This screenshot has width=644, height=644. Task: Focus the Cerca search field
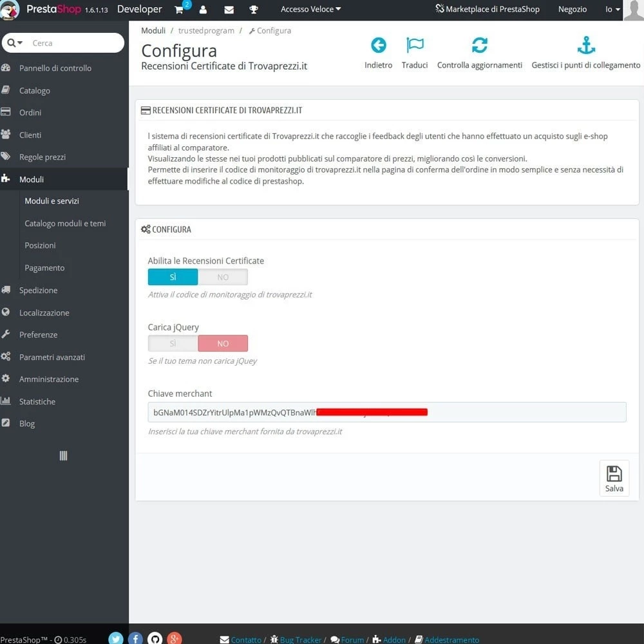[76, 43]
